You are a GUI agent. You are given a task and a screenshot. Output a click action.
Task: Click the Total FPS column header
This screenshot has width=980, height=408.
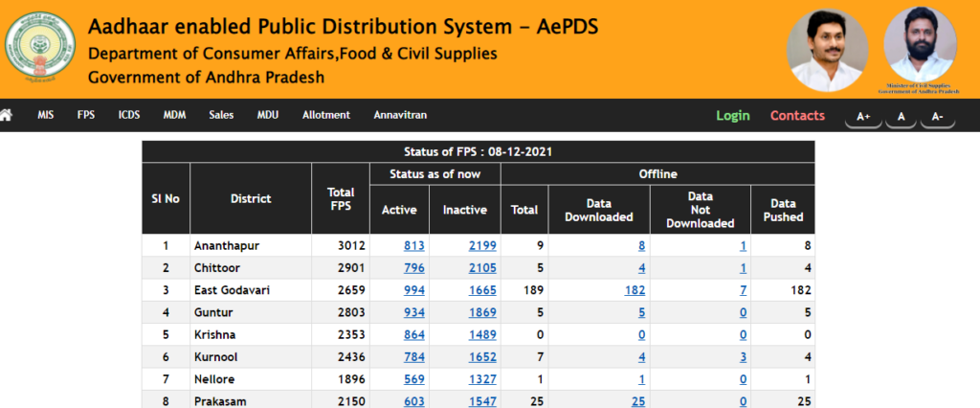tap(341, 199)
